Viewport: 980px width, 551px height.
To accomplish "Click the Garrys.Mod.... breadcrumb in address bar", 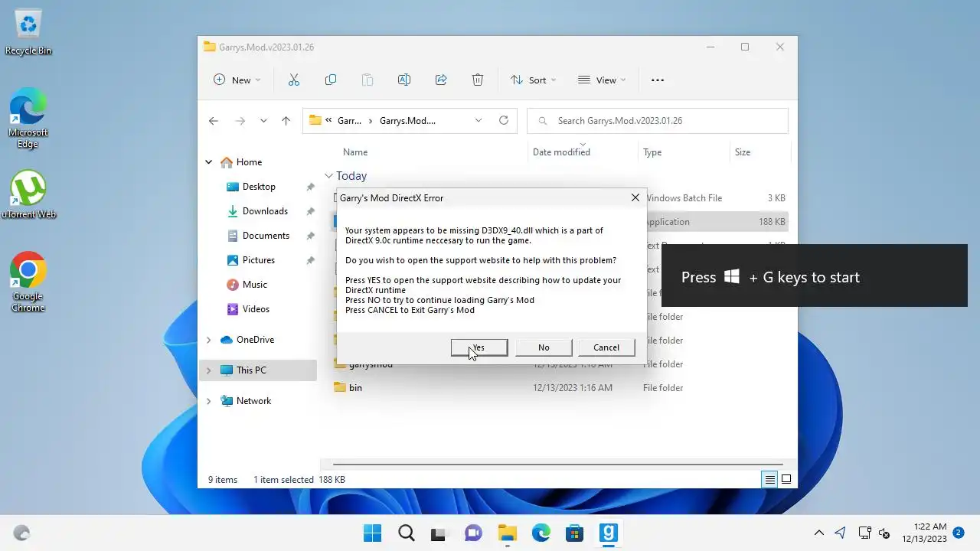I will (x=407, y=121).
